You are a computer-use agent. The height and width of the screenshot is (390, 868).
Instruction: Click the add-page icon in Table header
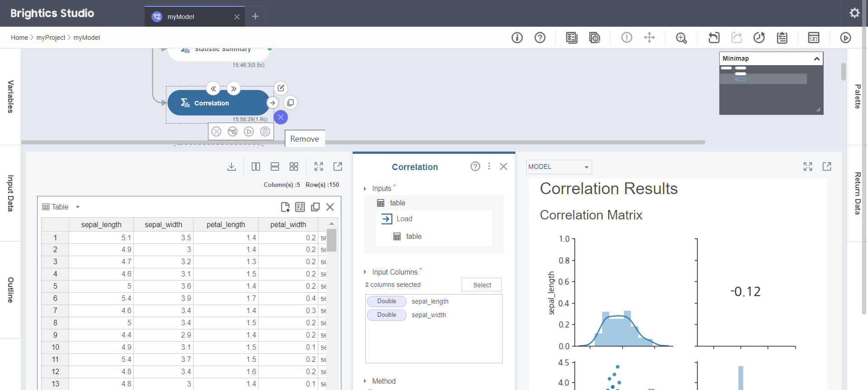285,207
